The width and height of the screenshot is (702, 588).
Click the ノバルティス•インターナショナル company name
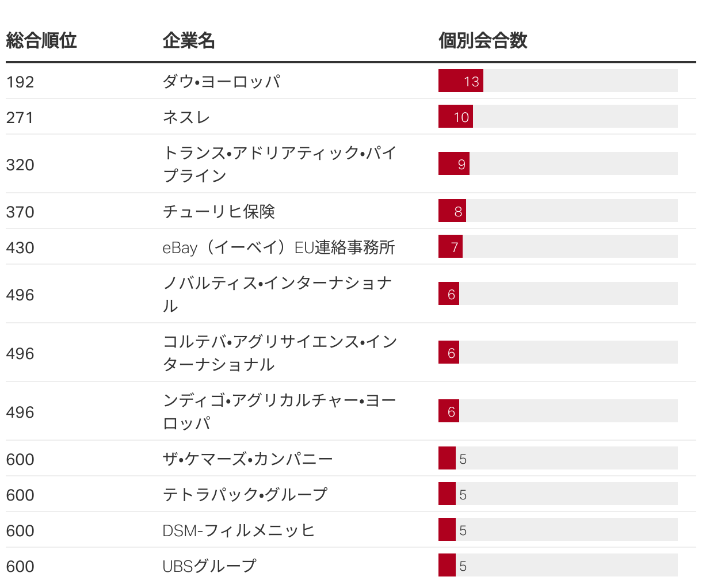(x=277, y=294)
